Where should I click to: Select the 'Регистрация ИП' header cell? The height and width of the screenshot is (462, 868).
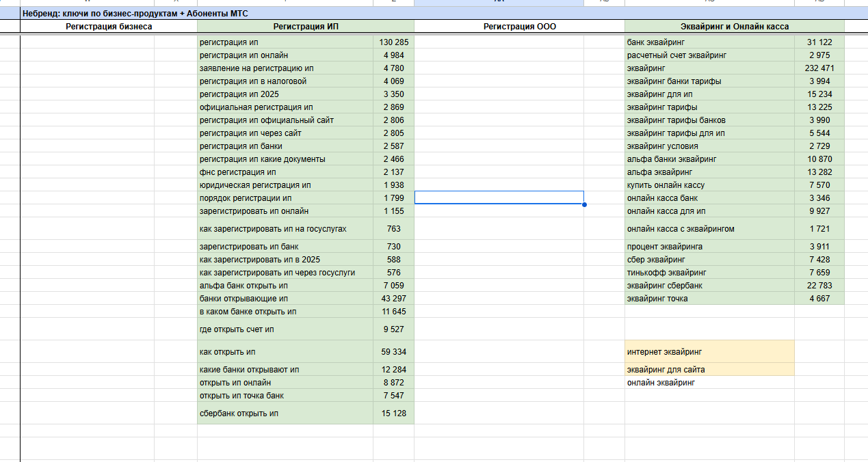point(306,27)
